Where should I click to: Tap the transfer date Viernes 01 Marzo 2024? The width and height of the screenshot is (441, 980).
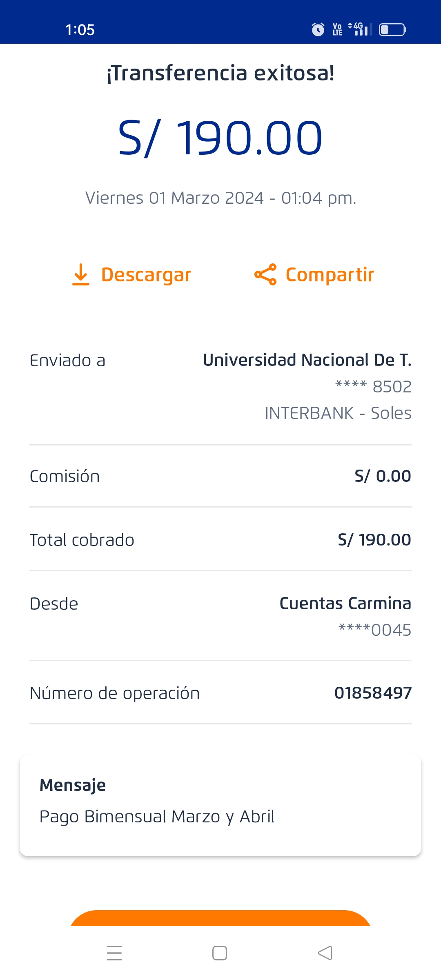(x=220, y=198)
